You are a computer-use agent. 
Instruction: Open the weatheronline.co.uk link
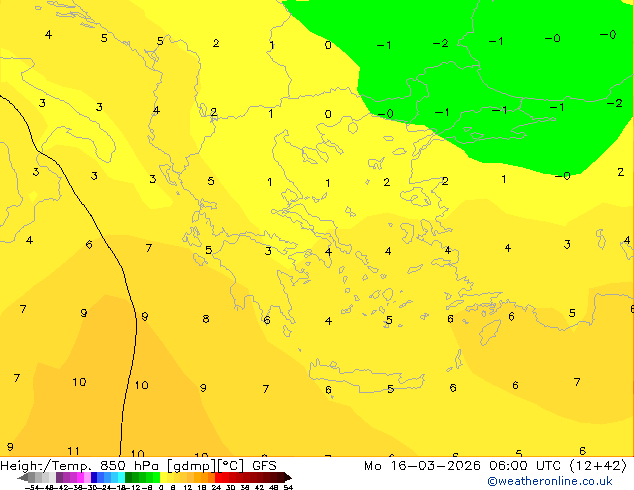(550, 481)
